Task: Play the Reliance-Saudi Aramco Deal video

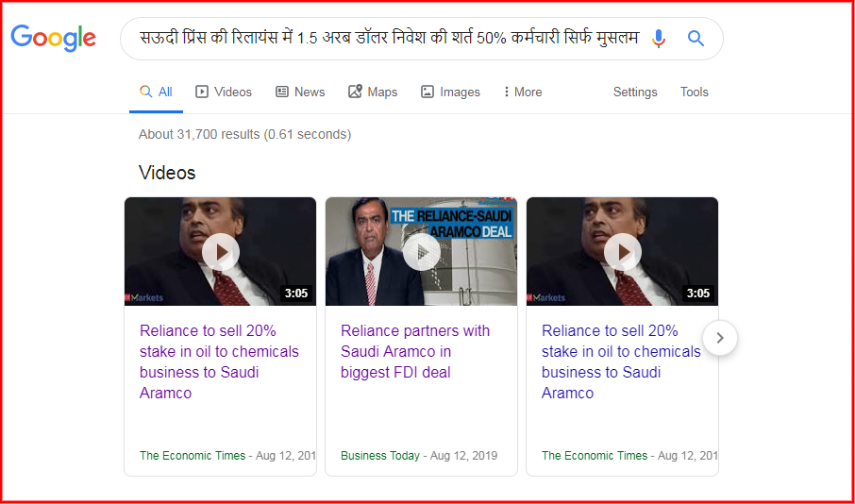Action: [421, 251]
